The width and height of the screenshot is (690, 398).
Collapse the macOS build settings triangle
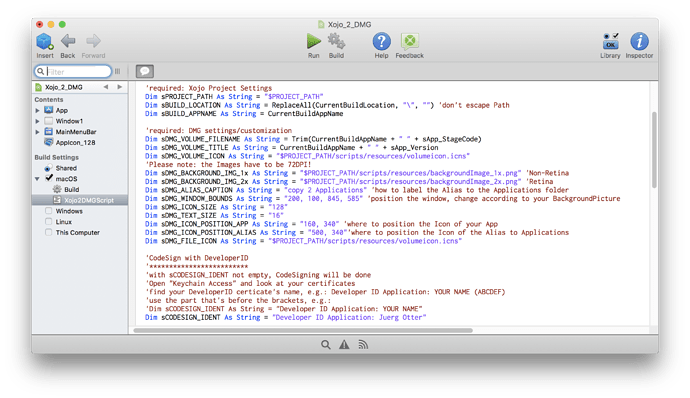(x=37, y=179)
